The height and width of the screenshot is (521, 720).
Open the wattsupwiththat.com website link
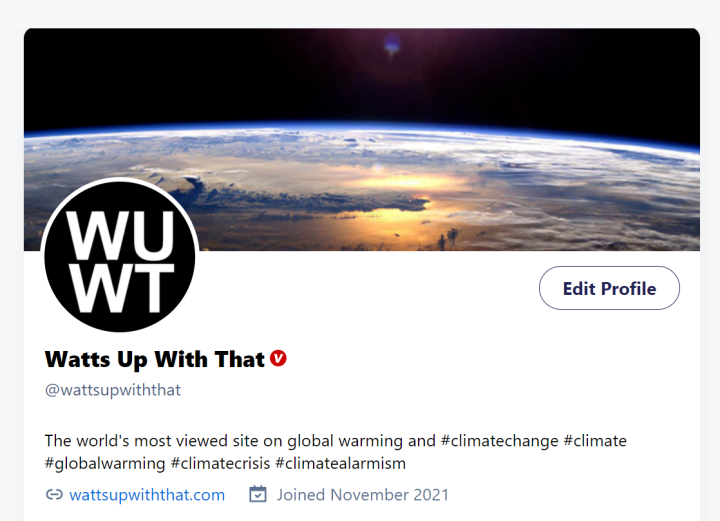pyautogui.click(x=147, y=495)
